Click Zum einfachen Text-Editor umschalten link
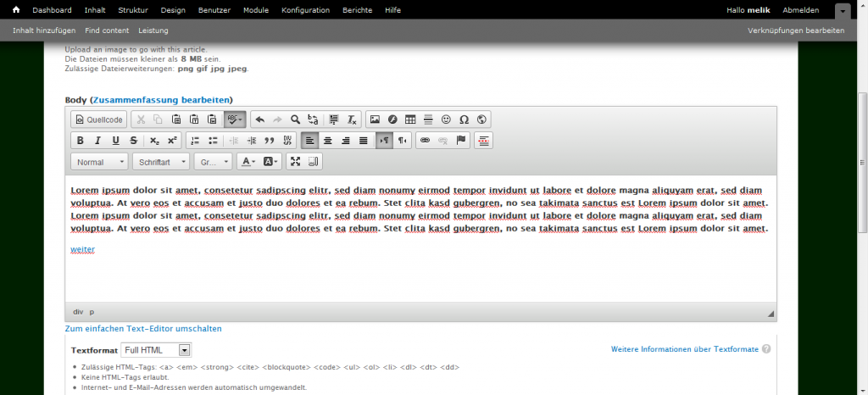Screen dimensions: 868x395 click(x=143, y=328)
